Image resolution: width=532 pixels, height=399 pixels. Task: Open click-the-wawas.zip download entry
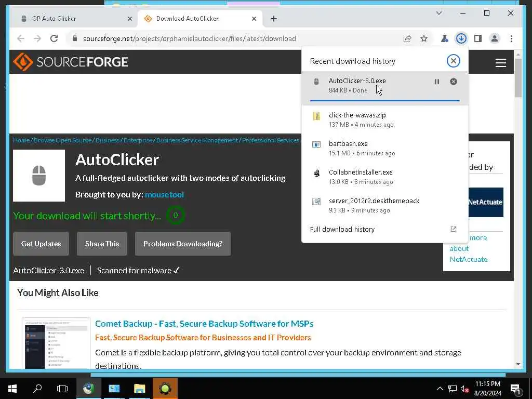(385, 119)
